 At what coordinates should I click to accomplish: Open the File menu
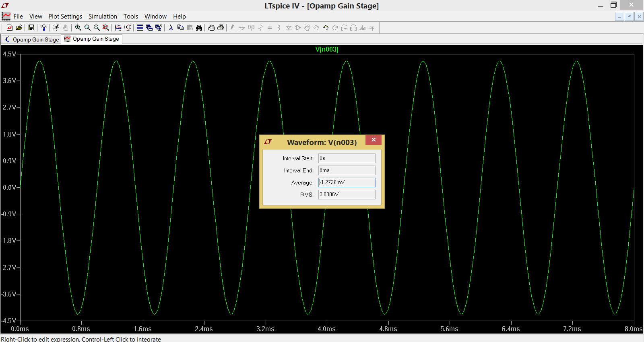click(x=18, y=17)
